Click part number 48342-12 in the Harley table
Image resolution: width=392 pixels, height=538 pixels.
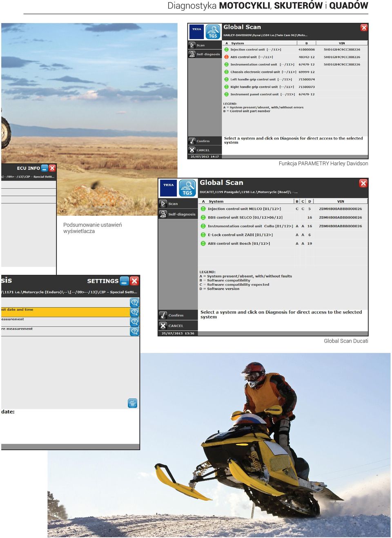(307, 57)
